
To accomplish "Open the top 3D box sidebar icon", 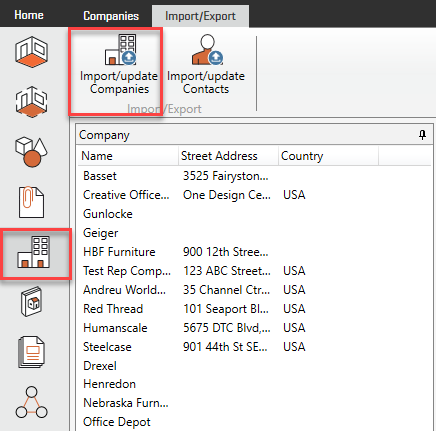I will 31,52.
